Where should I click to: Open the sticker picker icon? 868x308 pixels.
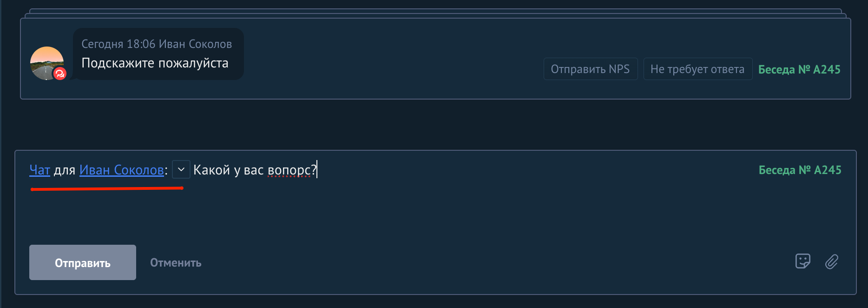(x=802, y=261)
